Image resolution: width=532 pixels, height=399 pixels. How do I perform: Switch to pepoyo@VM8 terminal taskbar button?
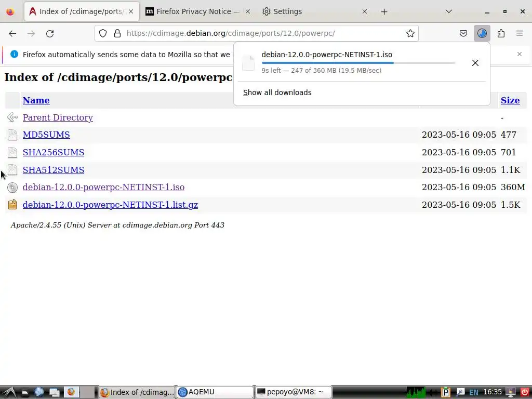point(293,392)
